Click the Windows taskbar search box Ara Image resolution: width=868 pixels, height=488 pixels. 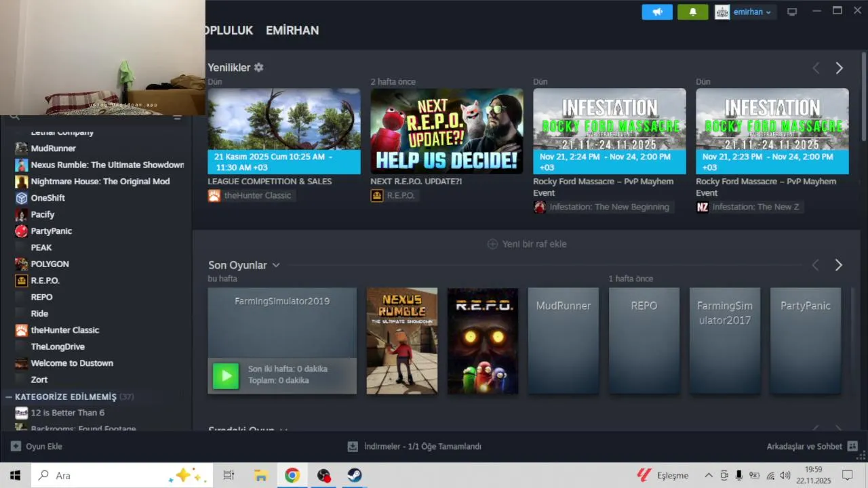122,475
